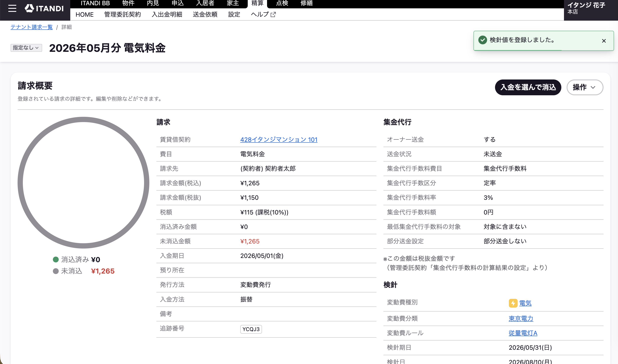
Task: Open 入出金明細 menu
Action: [x=167, y=14]
